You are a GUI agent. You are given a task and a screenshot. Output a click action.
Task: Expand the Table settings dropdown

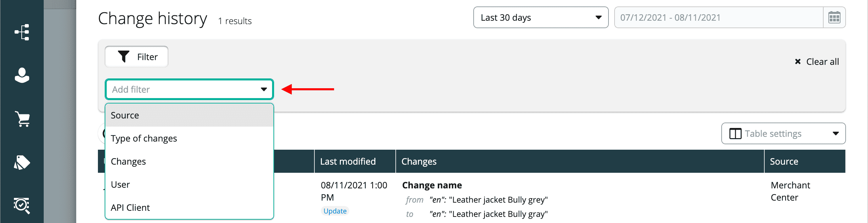(783, 133)
